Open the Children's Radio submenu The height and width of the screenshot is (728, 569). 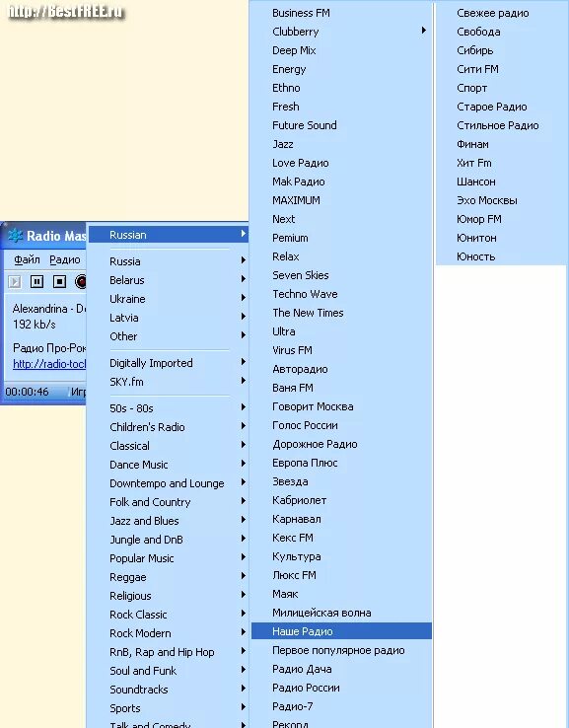169,427
